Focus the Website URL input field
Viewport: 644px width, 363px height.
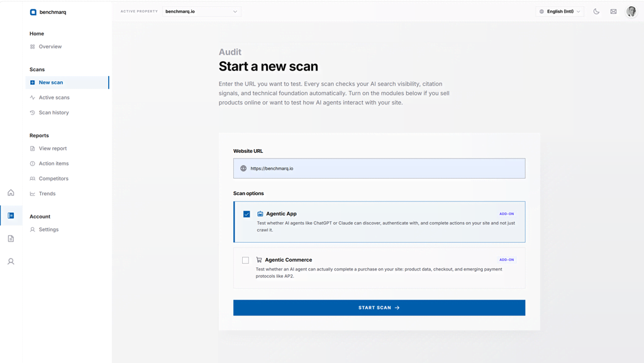coord(379,169)
